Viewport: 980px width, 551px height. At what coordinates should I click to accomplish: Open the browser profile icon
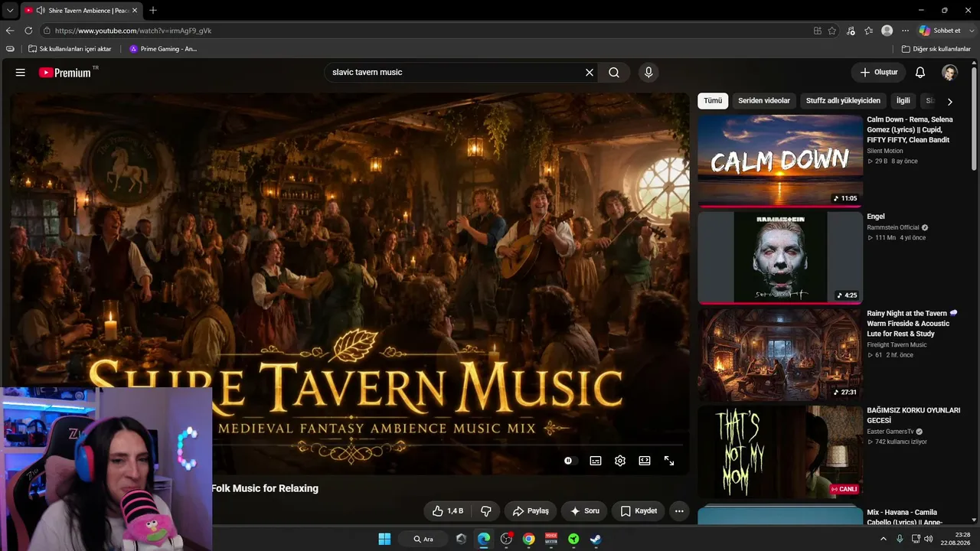(887, 31)
